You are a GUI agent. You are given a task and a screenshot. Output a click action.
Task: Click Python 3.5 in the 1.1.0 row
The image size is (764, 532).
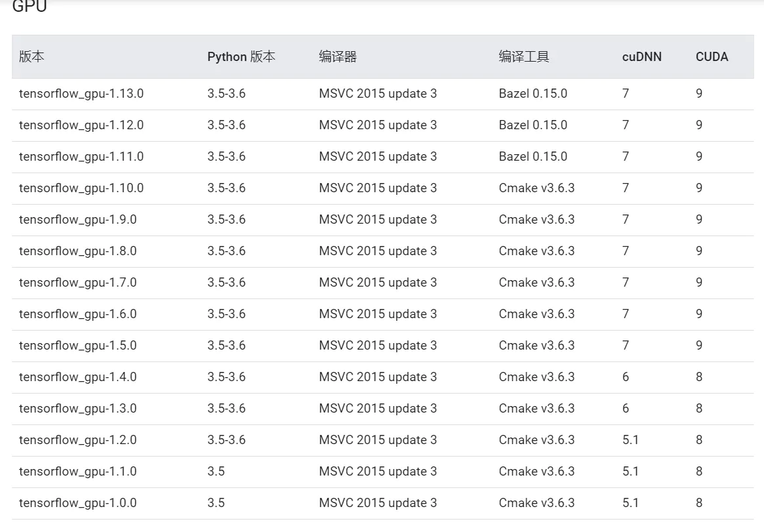click(216, 472)
